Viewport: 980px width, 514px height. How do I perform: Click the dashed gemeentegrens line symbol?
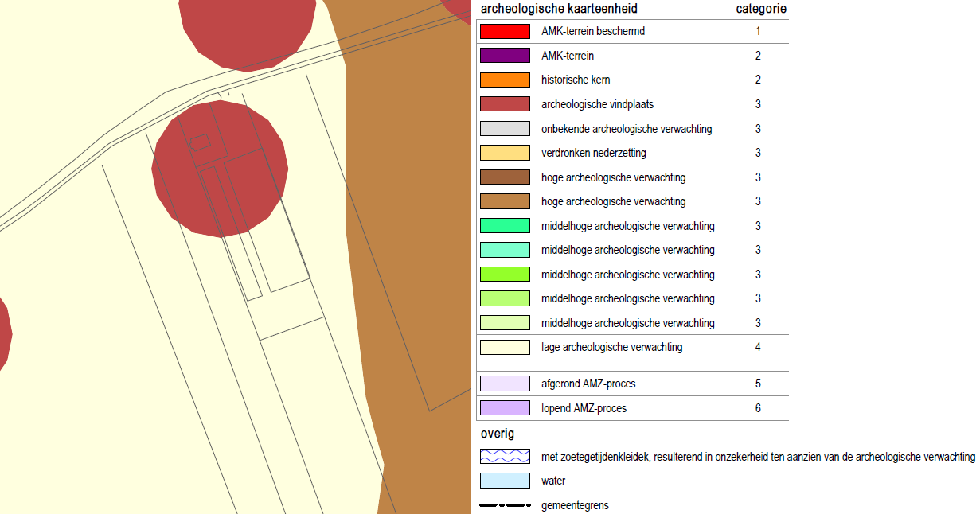[505, 505]
